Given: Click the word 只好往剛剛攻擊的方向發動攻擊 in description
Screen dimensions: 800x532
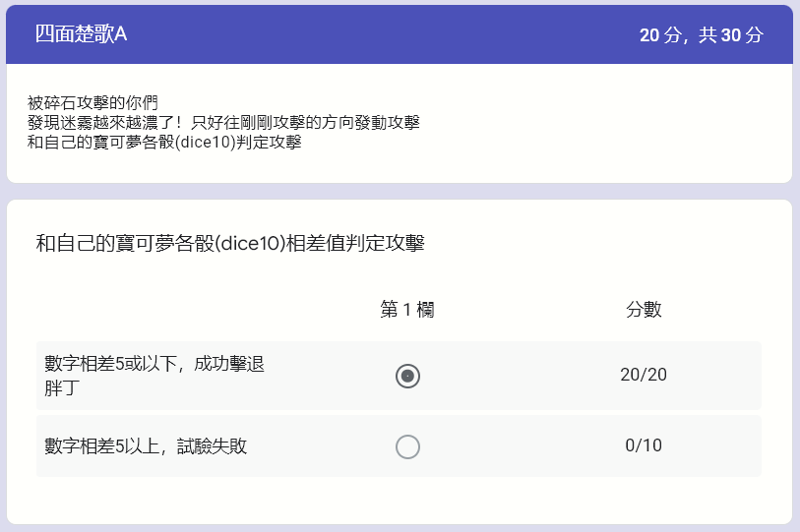Looking at the screenshot, I should 305,122.
